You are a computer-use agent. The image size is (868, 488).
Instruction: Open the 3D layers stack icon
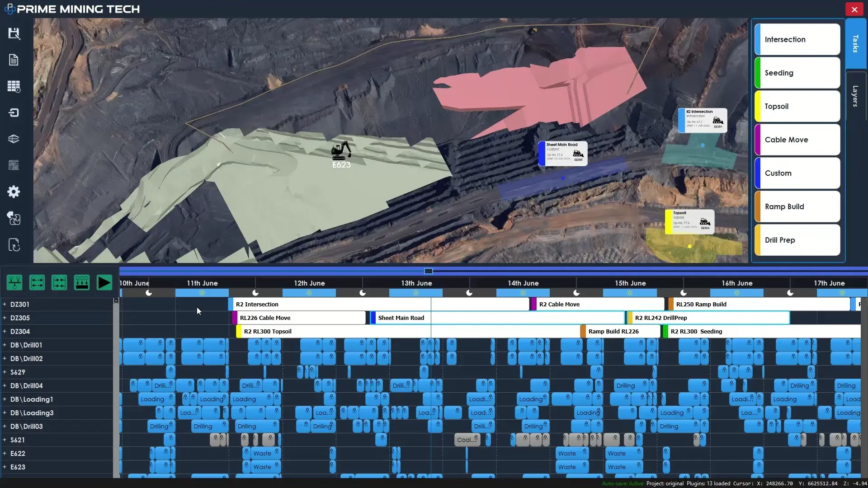coord(14,139)
